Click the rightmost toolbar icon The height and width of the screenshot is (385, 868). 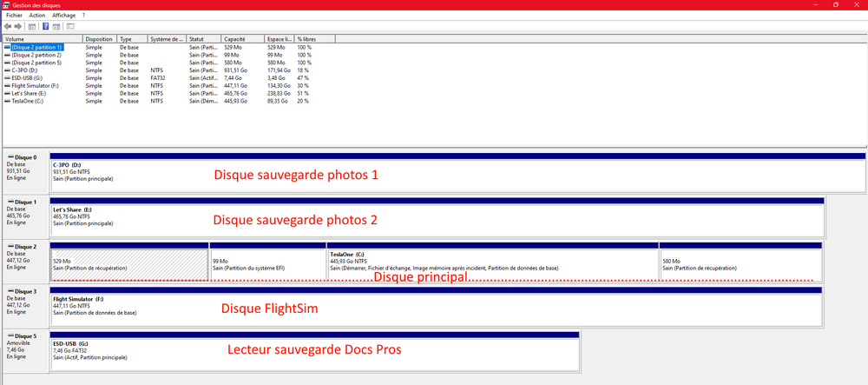(70, 27)
